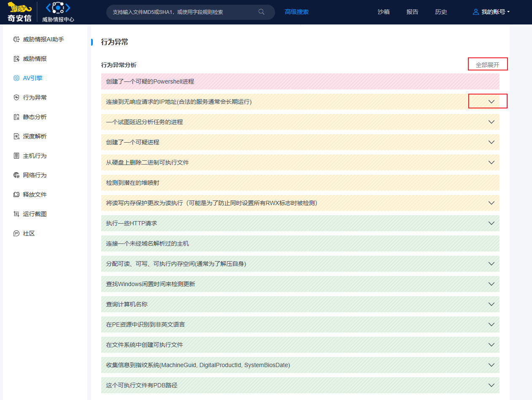
Task: Click the 主机行为 sidebar icon
Action: (16, 156)
